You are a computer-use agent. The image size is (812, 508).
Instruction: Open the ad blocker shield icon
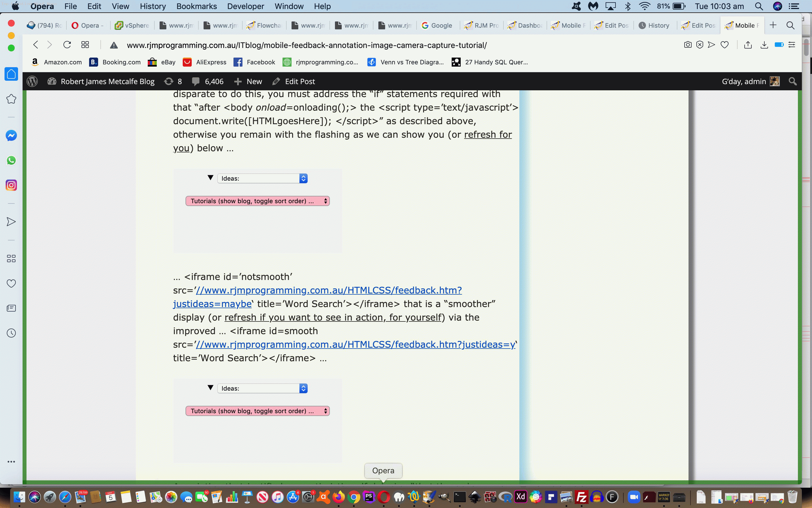[x=700, y=45]
